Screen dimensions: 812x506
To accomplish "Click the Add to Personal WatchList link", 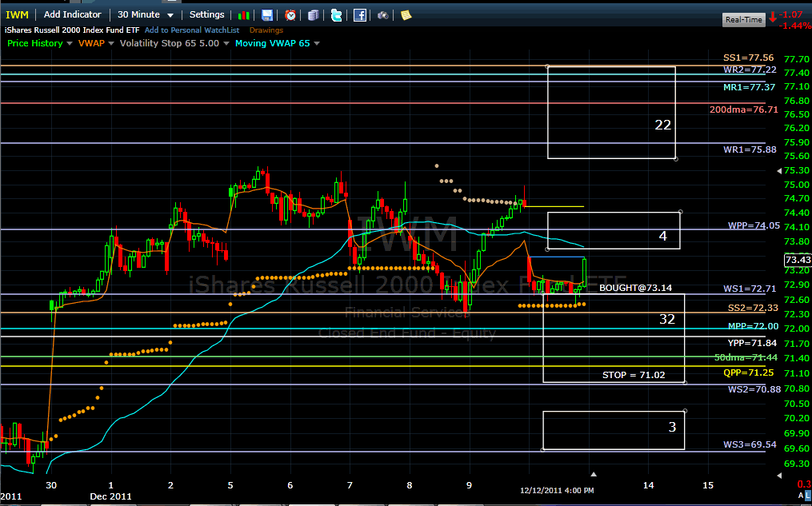I will pyautogui.click(x=192, y=30).
